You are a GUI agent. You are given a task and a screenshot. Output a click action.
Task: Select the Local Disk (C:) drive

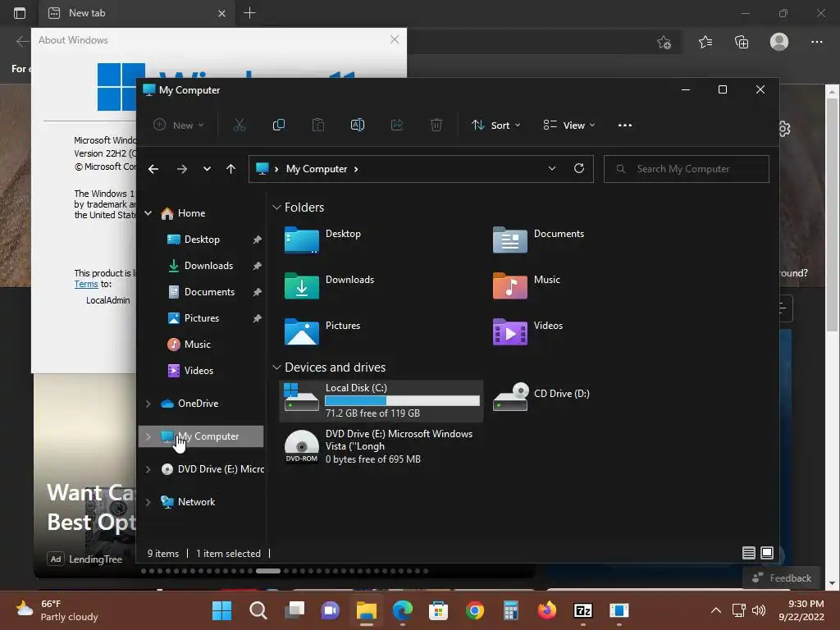pyautogui.click(x=381, y=400)
